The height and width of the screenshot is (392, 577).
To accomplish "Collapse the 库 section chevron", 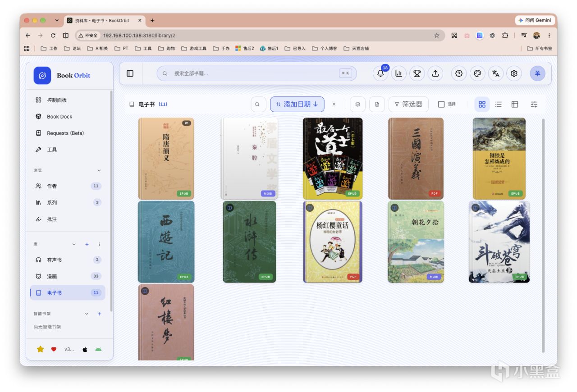I will pos(74,244).
